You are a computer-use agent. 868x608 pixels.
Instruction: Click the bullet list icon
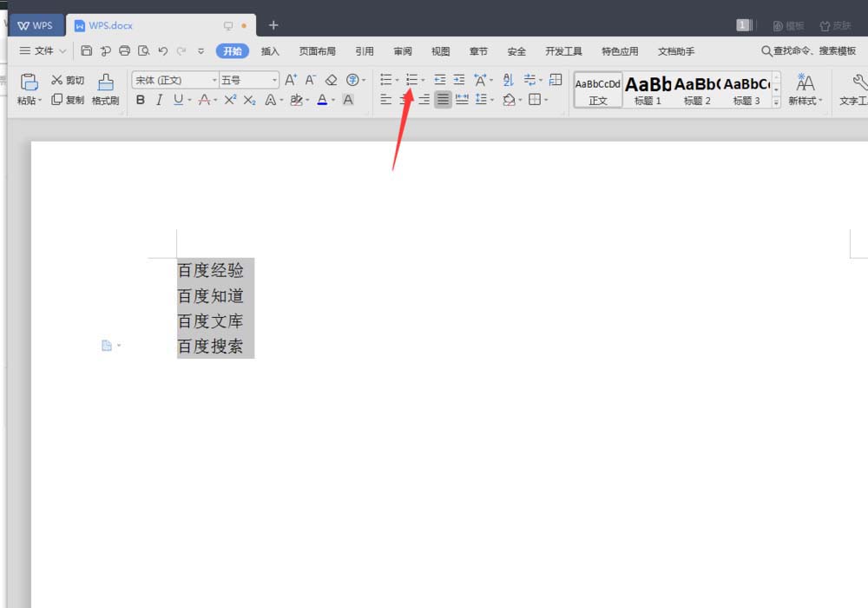point(386,80)
